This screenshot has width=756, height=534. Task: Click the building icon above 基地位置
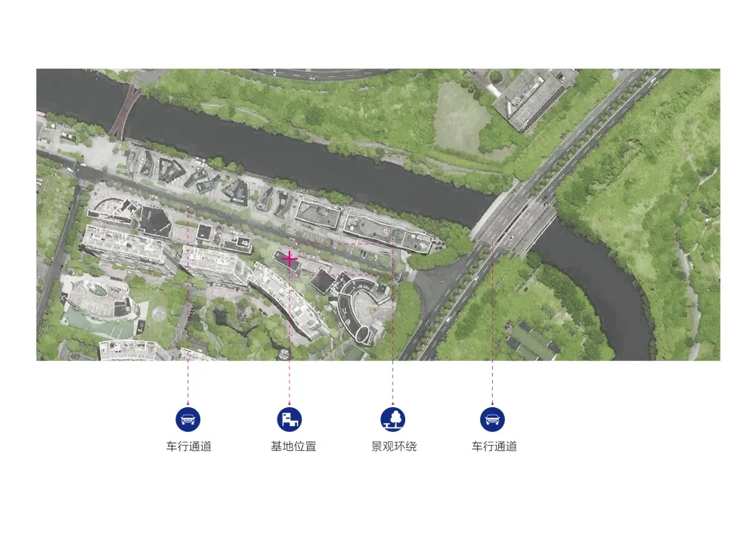click(290, 418)
